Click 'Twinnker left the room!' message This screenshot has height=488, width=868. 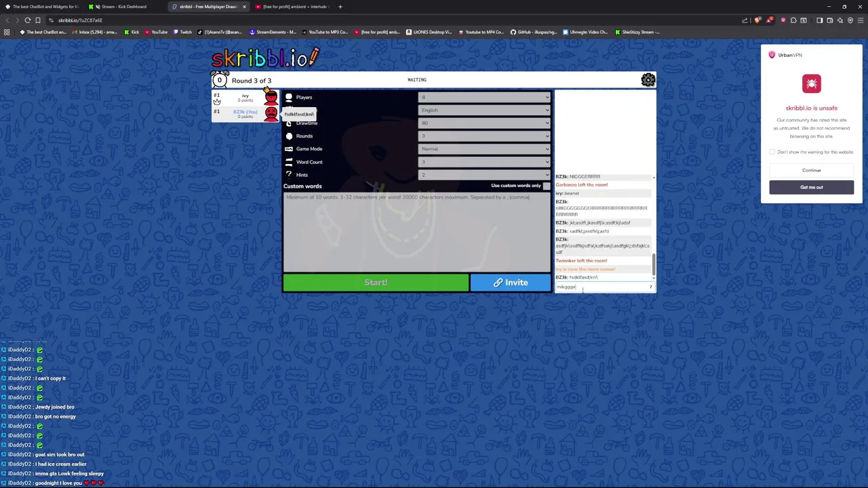tap(581, 261)
